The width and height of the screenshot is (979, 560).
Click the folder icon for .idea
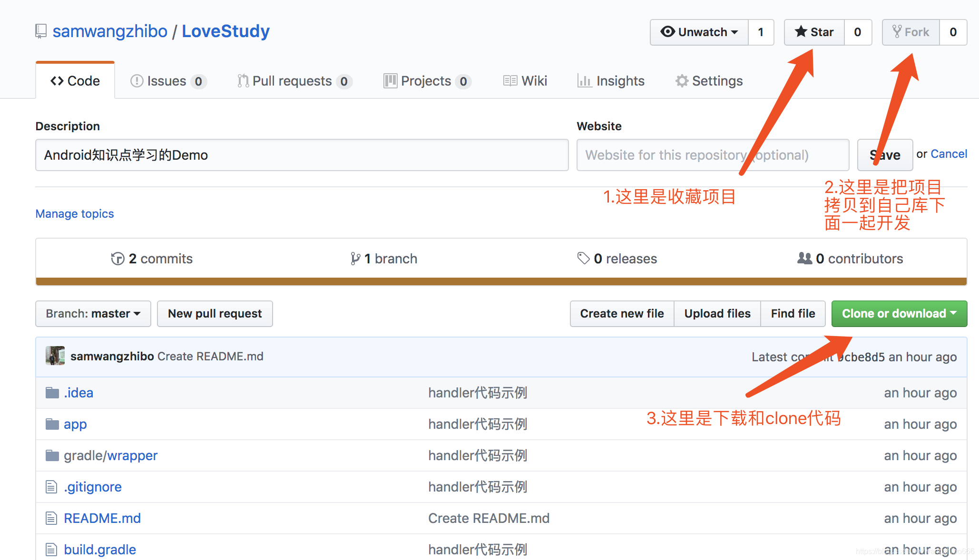point(52,393)
